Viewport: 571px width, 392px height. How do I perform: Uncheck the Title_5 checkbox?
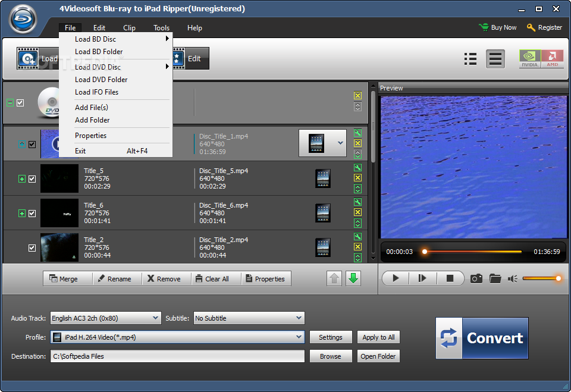(x=32, y=179)
